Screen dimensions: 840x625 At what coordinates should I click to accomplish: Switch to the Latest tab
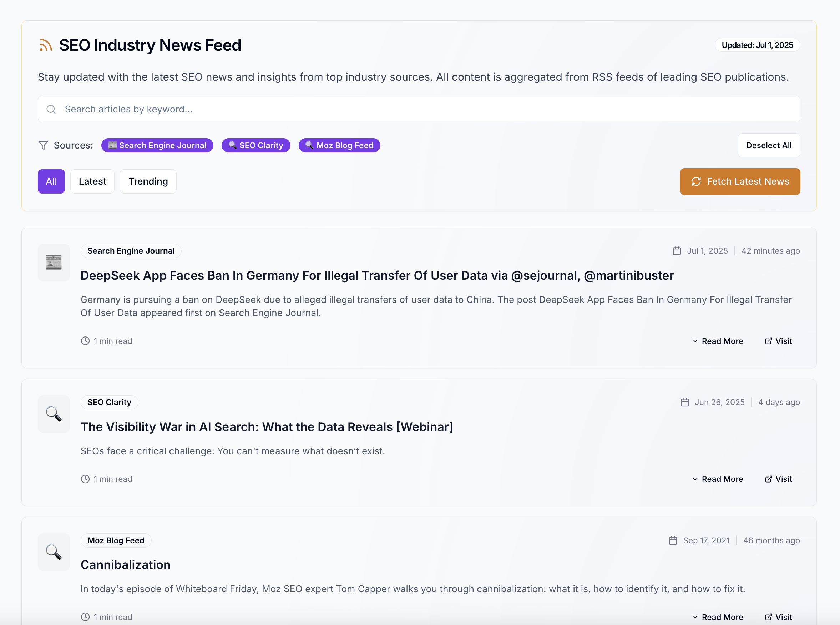tap(92, 181)
